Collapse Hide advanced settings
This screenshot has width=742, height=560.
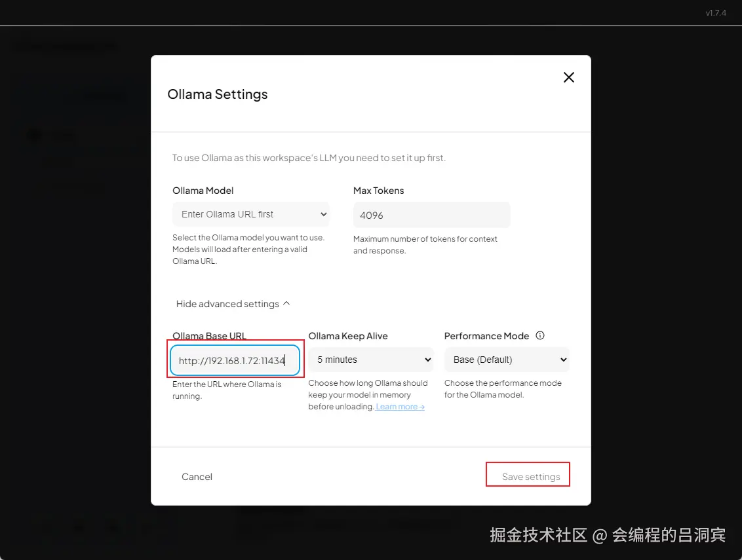click(x=233, y=304)
